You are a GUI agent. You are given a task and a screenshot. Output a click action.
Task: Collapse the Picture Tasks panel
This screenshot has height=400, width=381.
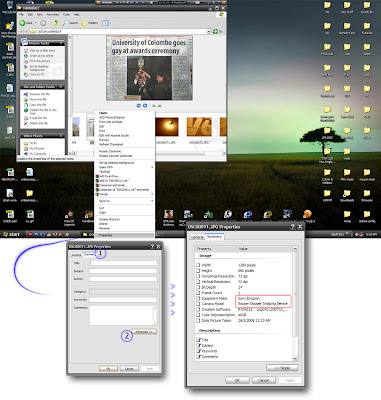point(61,43)
